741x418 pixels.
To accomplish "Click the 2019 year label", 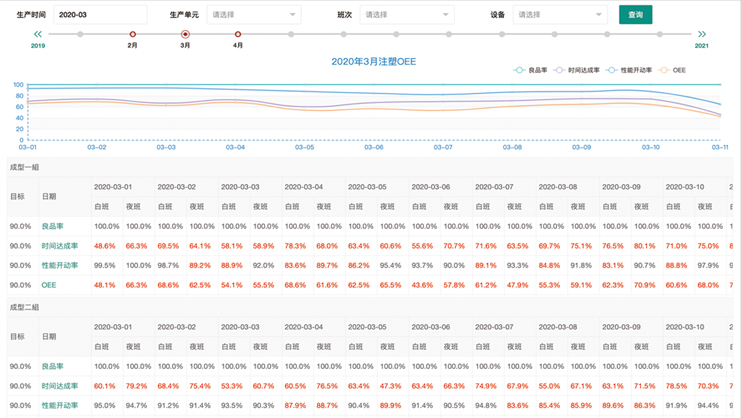I will click(x=38, y=46).
